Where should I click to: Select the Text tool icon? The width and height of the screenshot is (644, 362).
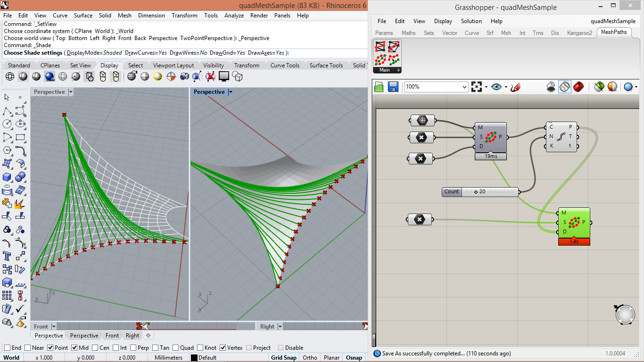click(x=7, y=256)
